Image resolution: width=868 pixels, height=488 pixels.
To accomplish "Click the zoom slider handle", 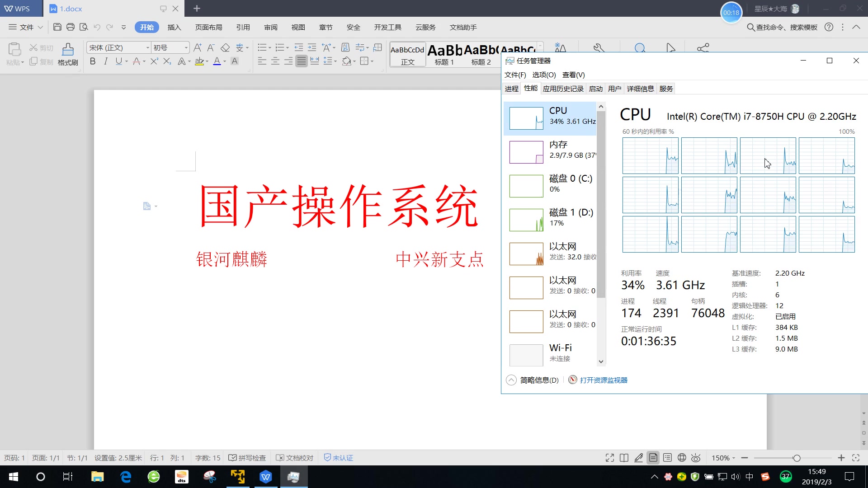I will tap(797, 458).
